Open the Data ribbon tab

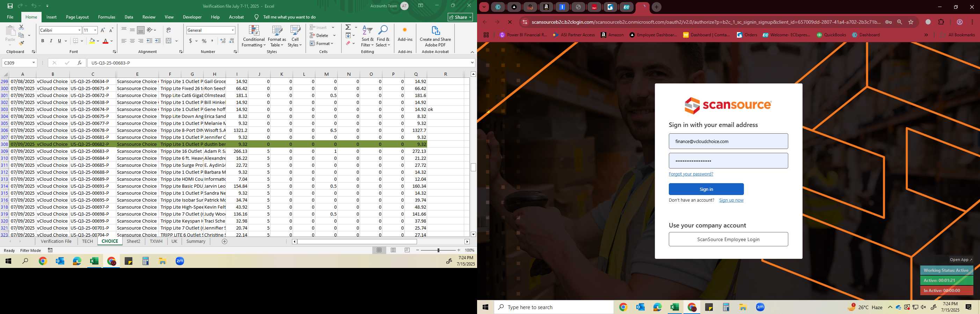pos(129,17)
